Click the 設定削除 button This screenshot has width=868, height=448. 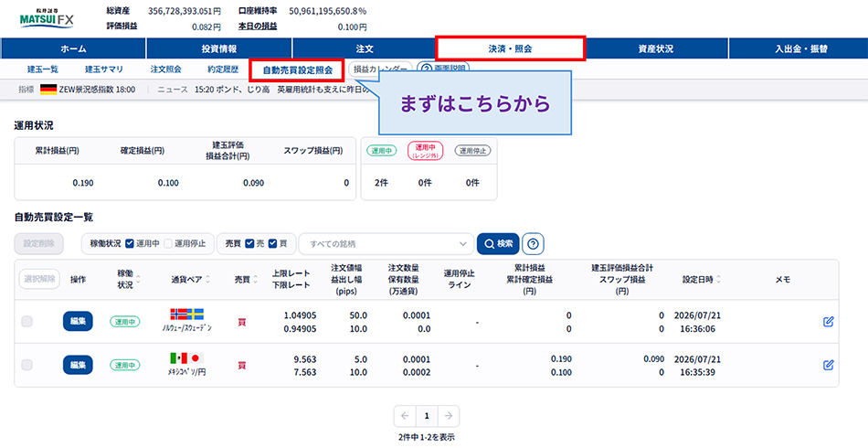(x=38, y=244)
